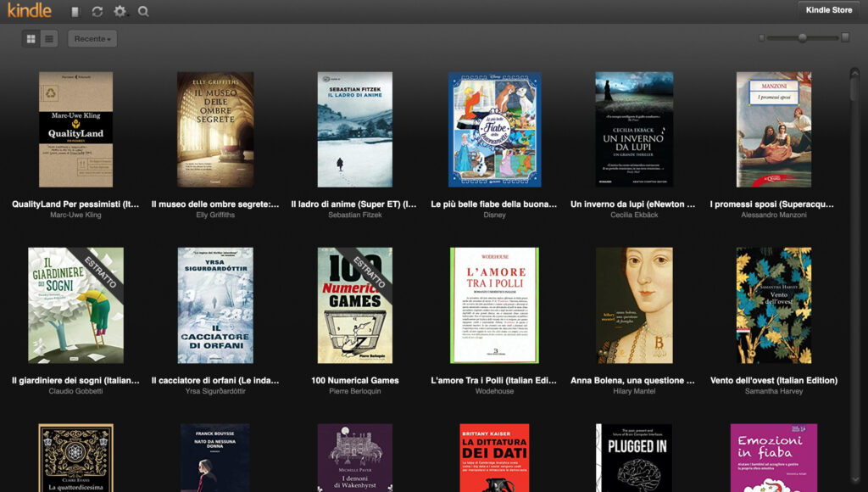
Task: Open the Recente sort dropdown
Action: [x=92, y=39]
